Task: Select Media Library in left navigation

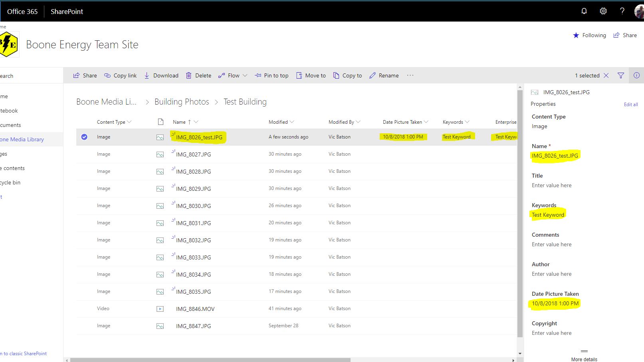Action: (22, 139)
